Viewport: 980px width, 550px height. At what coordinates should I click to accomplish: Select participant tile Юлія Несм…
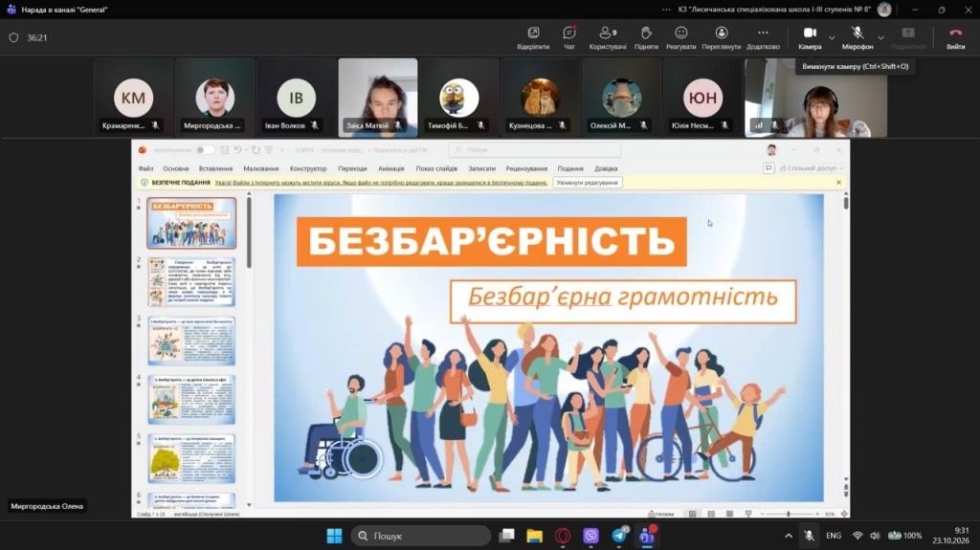pyautogui.click(x=702, y=98)
